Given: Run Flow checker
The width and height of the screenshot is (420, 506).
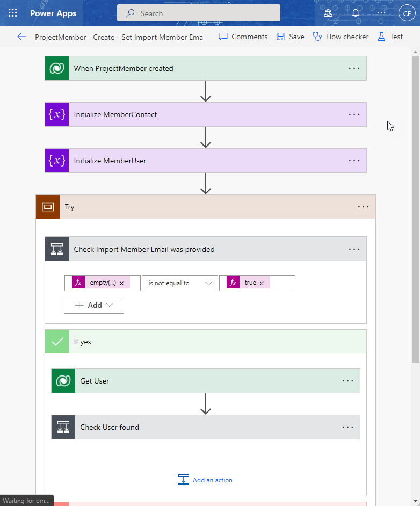Looking at the screenshot, I should tap(341, 37).
